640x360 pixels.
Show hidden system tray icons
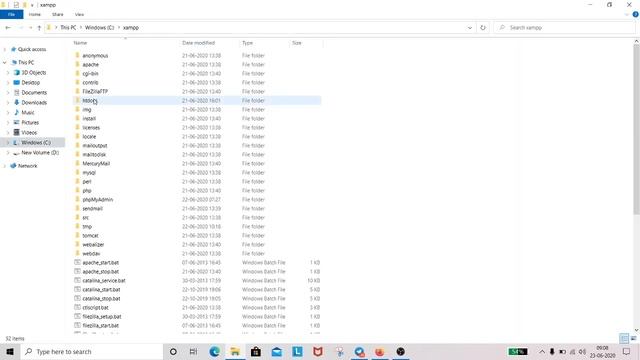542,351
